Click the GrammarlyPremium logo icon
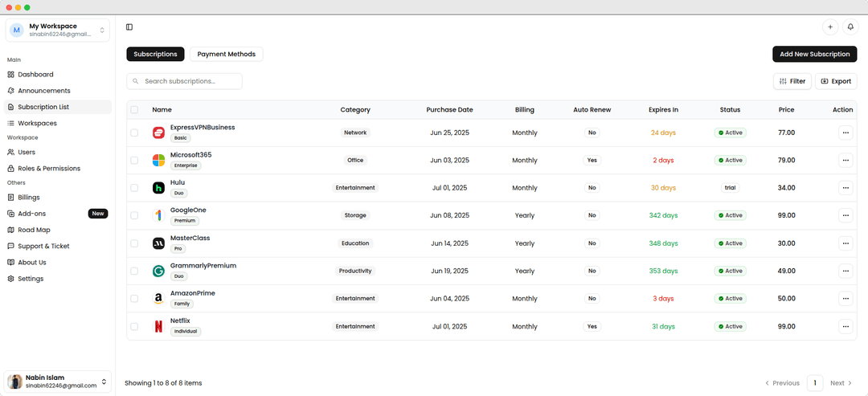 pos(158,271)
